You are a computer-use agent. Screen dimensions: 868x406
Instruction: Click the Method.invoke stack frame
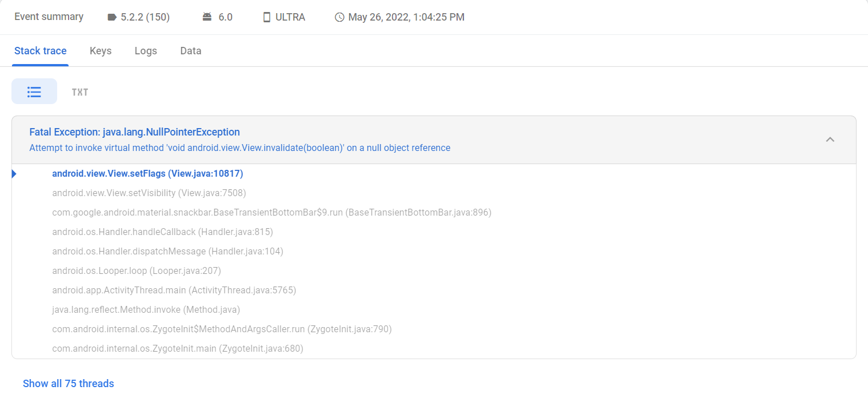coord(146,309)
